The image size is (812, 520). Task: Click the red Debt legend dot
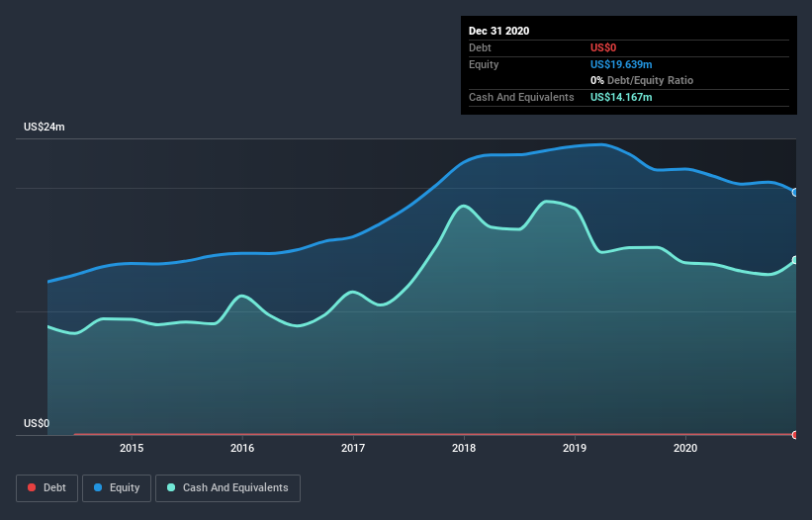pyautogui.click(x=32, y=487)
